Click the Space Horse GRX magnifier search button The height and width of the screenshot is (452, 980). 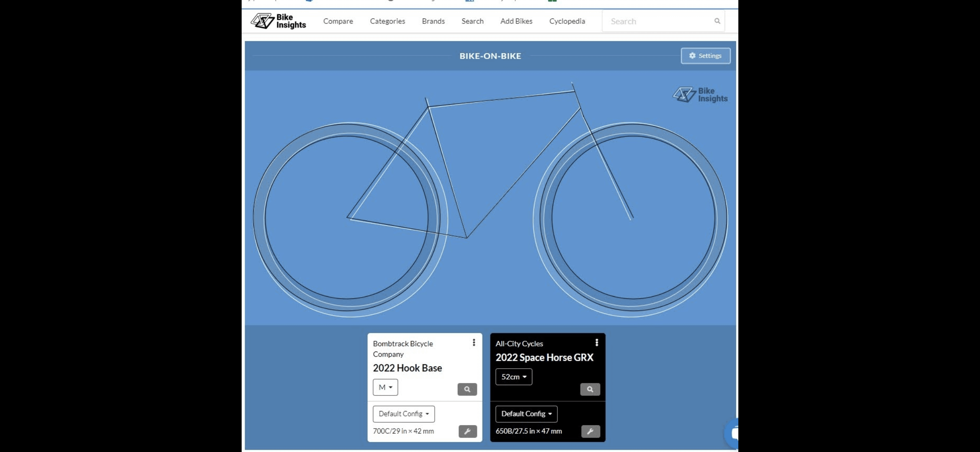point(590,389)
